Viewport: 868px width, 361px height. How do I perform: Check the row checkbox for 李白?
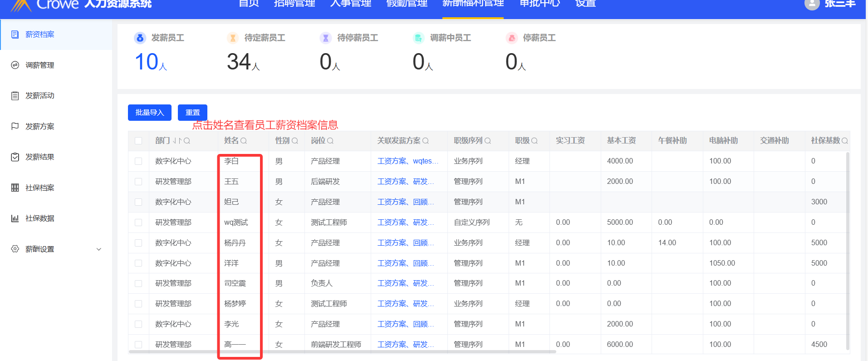[138, 161]
